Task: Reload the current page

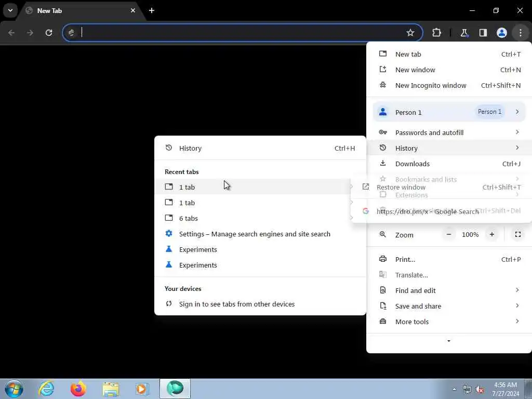Action: tap(49, 33)
